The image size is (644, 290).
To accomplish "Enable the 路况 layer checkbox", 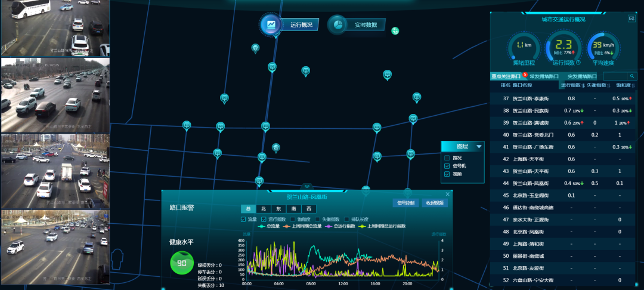I will click(x=447, y=158).
